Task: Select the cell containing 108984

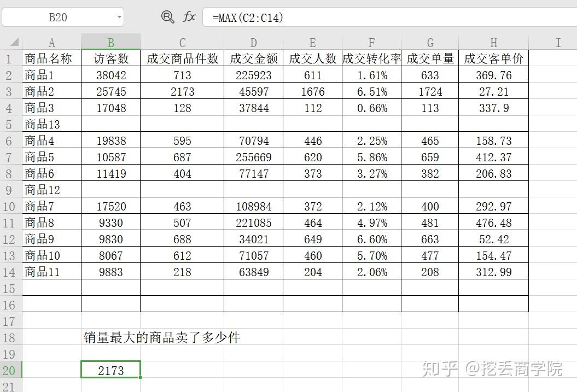Action: point(254,206)
